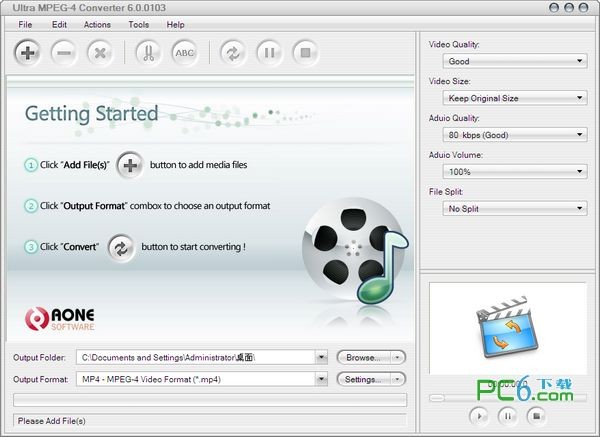Click the 'Output Folder:' label
Screen dimensions: 600x437
coord(39,357)
